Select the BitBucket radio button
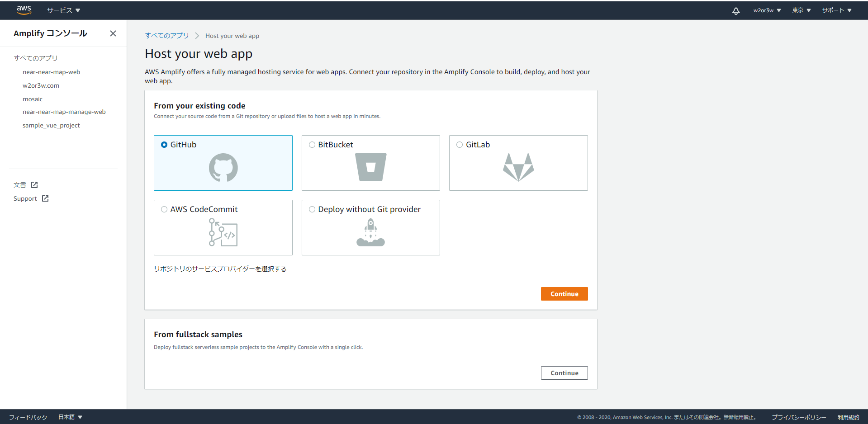868x424 pixels. click(x=312, y=145)
